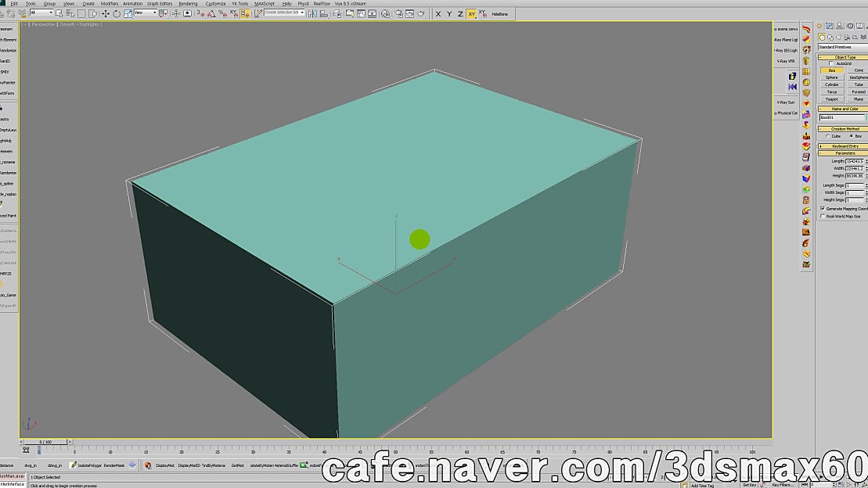
Task: Toggle the XY axis constraint icon
Action: click(x=472, y=13)
